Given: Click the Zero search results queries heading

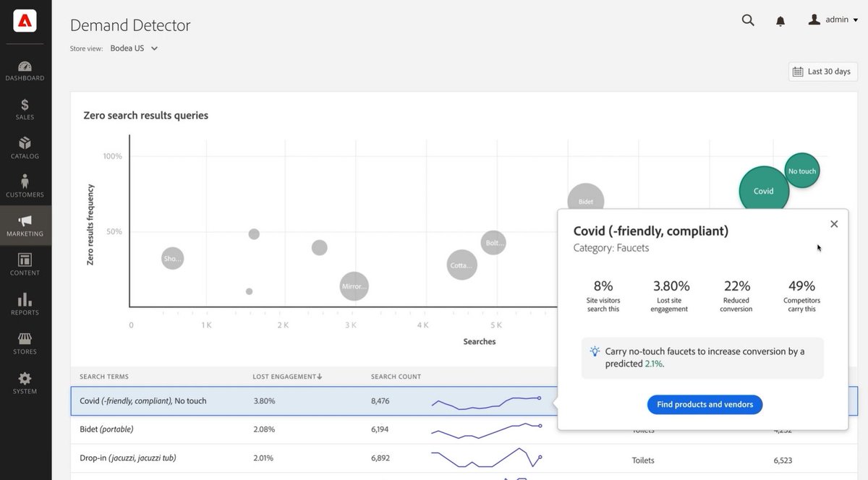Looking at the screenshot, I should click(145, 116).
